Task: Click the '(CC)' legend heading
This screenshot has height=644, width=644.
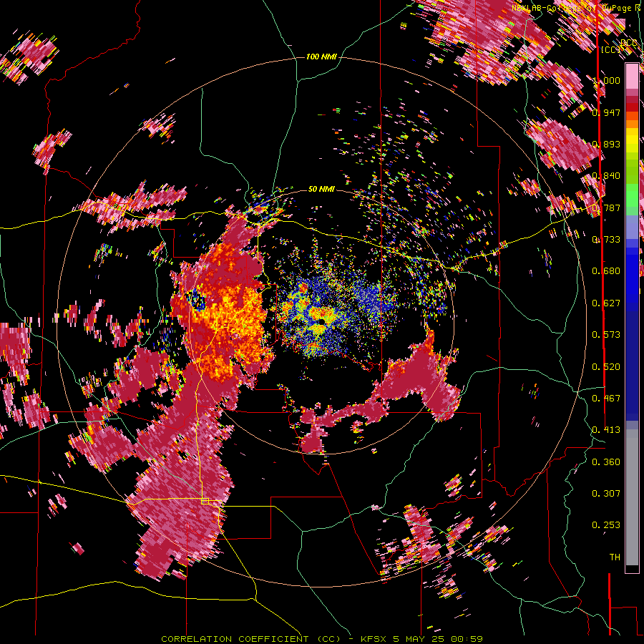Action: click(x=611, y=49)
